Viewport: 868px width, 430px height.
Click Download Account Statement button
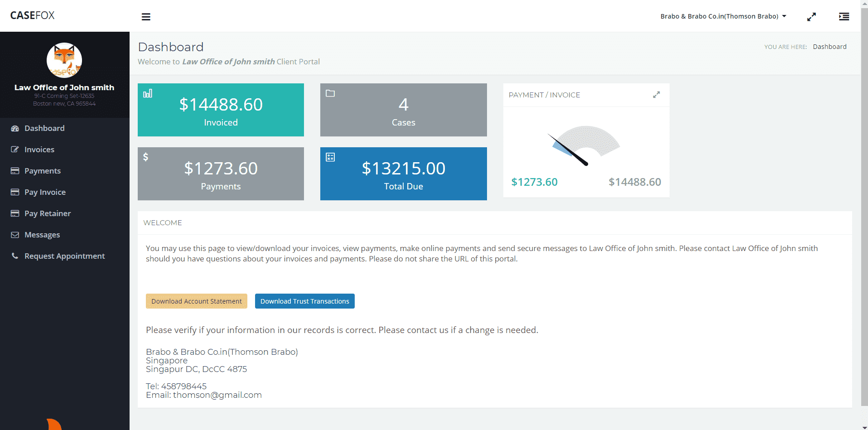point(197,301)
